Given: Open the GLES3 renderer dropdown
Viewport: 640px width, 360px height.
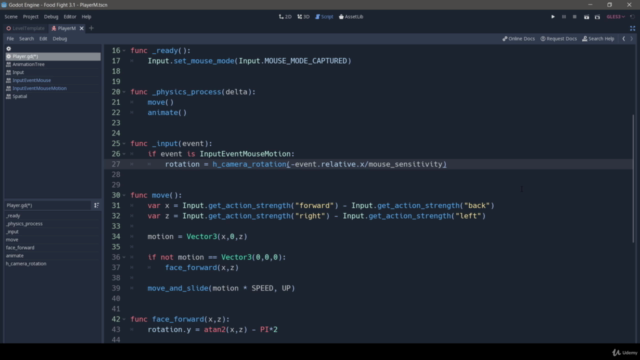Looking at the screenshot, I should tap(616, 17).
